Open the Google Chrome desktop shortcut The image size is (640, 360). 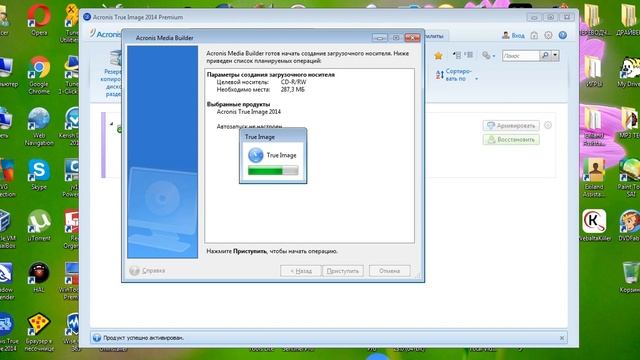click(x=39, y=75)
